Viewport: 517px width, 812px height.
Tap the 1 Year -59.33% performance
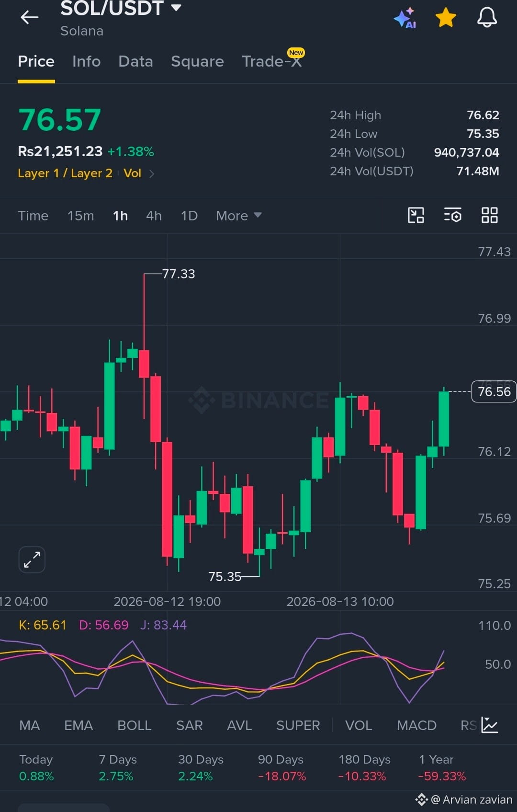(442, 767)
